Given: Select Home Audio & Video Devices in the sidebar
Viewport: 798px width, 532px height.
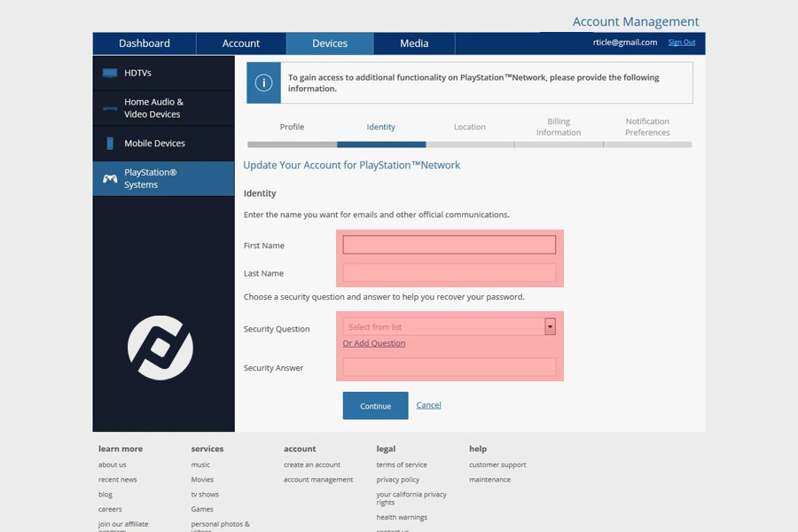Looking at the screenshot, I should coord(163,108).
